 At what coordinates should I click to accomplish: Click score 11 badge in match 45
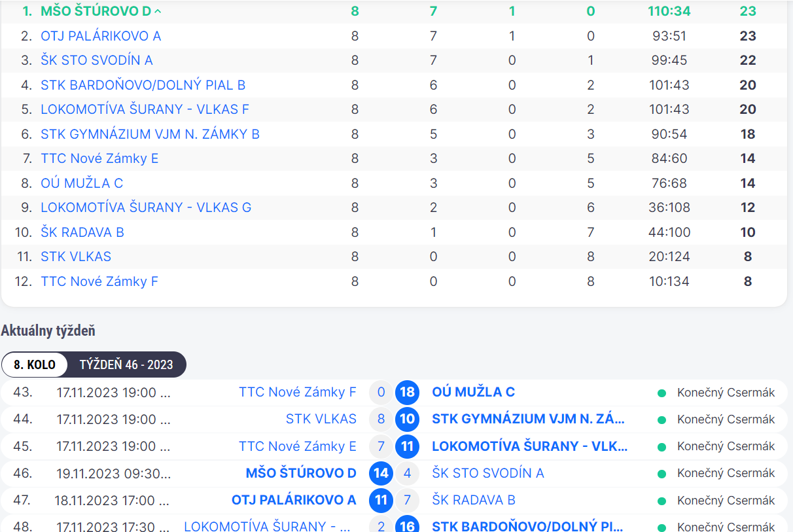[x=407, y=446]
